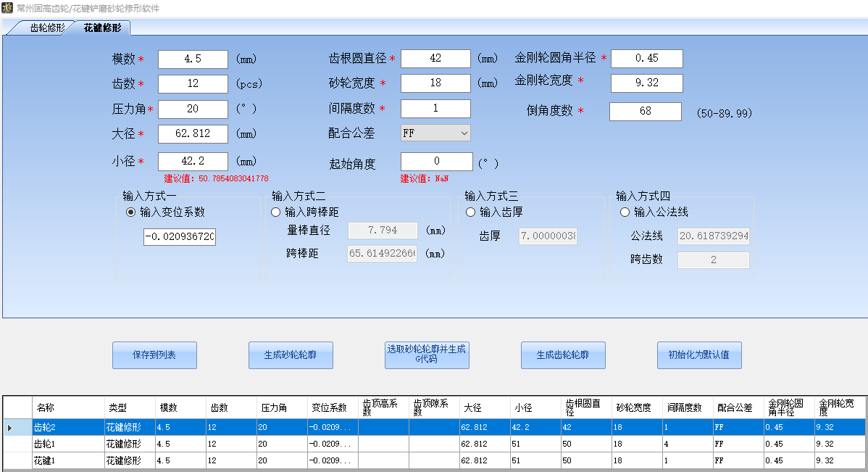
Task: Select 输入变位系数 radio button
Action: 131,212
